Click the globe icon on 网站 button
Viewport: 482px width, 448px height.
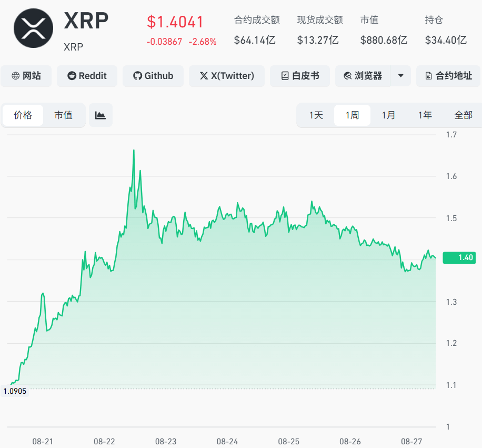tap(15, 76)
